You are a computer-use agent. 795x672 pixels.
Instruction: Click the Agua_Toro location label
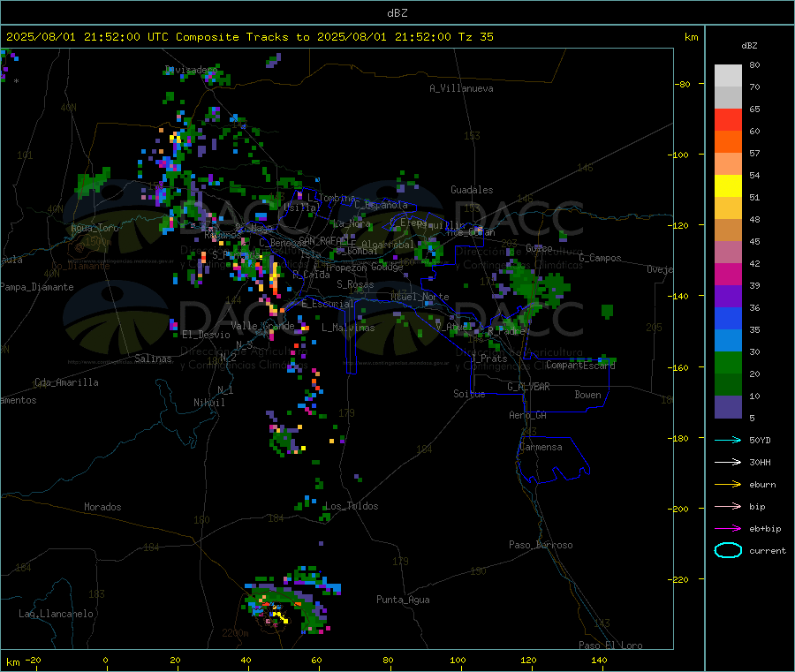click(x=95, y=228)
